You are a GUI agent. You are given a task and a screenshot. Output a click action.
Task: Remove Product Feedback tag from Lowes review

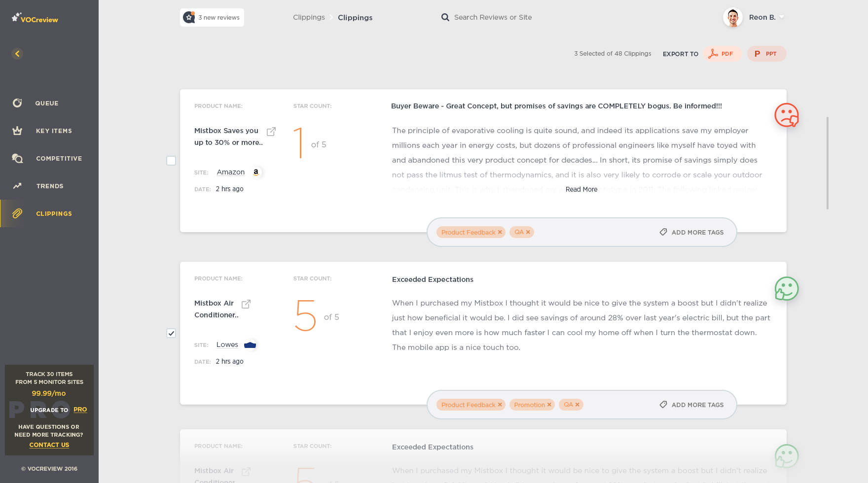coord(500,405)
